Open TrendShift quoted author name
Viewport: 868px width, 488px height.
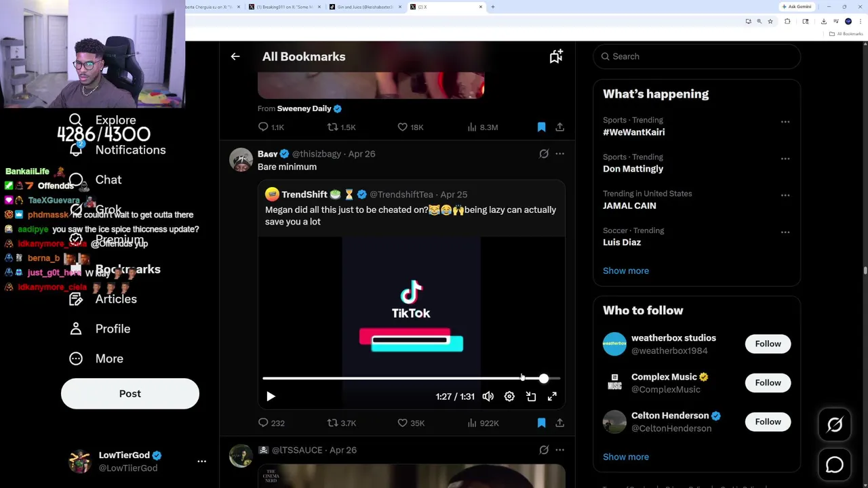click(x=304, y=195)
